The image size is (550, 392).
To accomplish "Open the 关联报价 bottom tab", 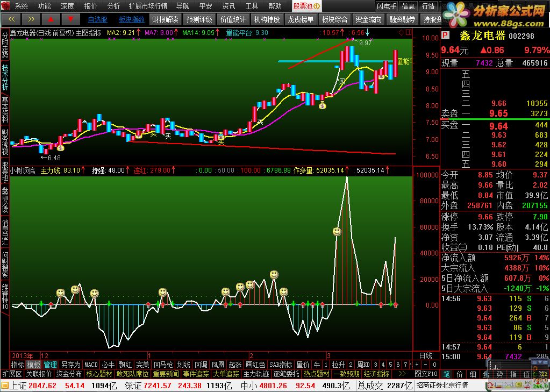I will (x=39, y=374).
